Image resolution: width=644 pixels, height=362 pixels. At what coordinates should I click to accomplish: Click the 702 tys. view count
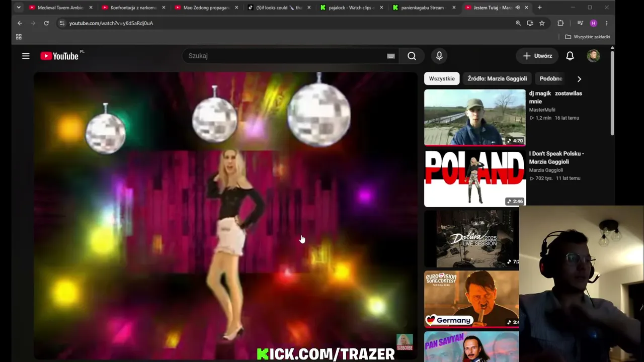(540, 178)
